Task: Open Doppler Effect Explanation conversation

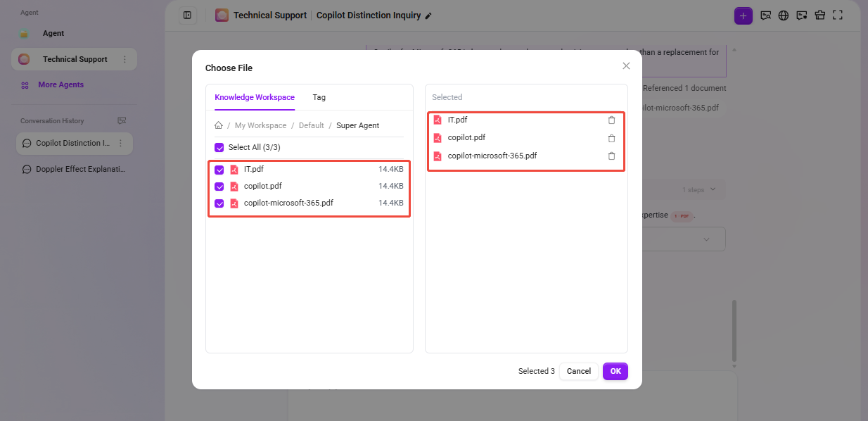Action: pyautogui.click(x=74, y=169)
